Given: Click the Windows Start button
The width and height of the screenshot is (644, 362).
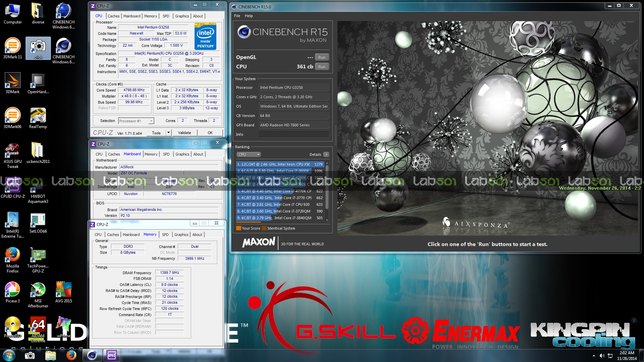Looking at the screenshot, I should point(9,355).
